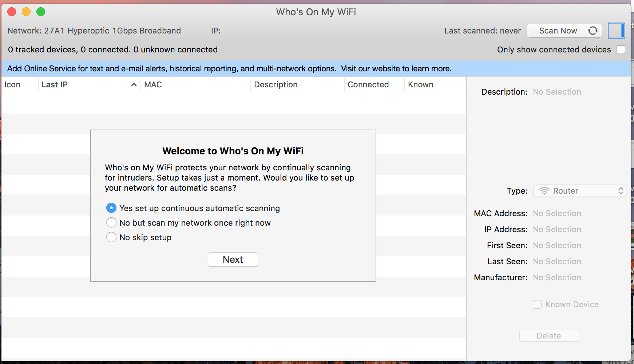634x364 pixels.
Task: Click the Scan Now refresh icon
Action: (x=593, y=31)
